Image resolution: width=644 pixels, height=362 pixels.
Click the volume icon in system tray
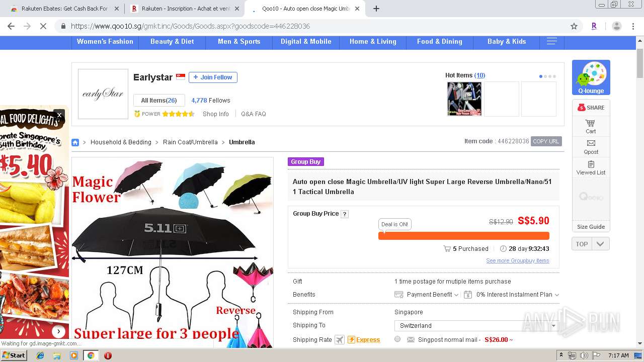coord(584,355)
